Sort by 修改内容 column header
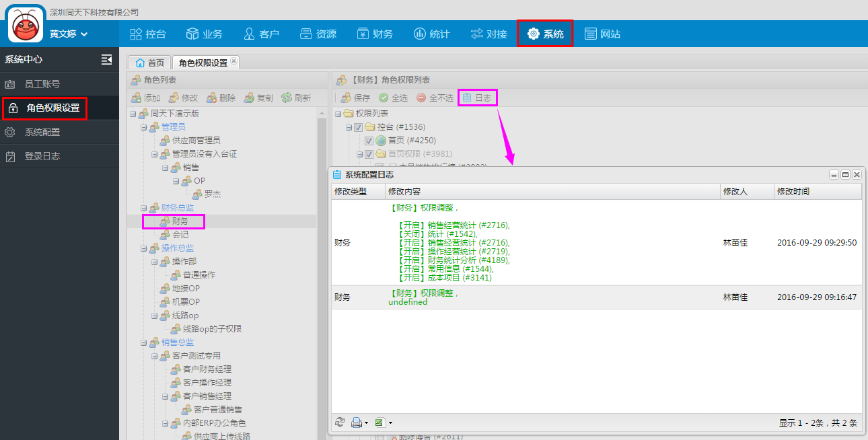This screenshot has height=440, width=868. [x=552, y=192]
